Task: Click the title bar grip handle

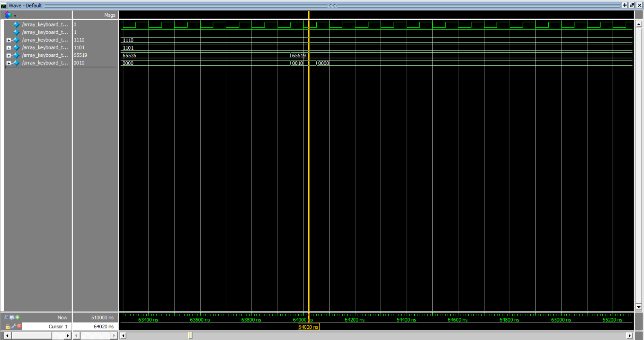Action: (x=332, y=5)
